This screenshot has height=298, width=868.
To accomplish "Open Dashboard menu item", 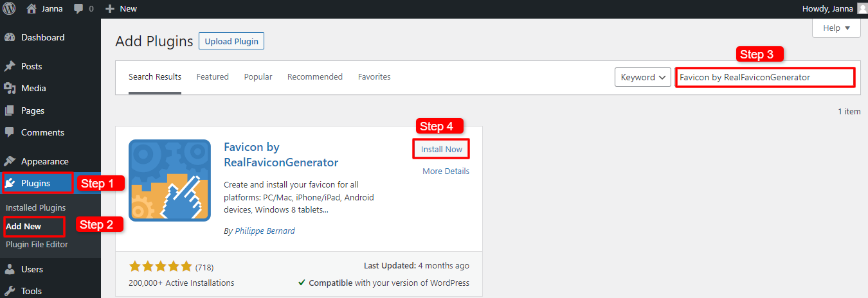I will click(50, 37).
